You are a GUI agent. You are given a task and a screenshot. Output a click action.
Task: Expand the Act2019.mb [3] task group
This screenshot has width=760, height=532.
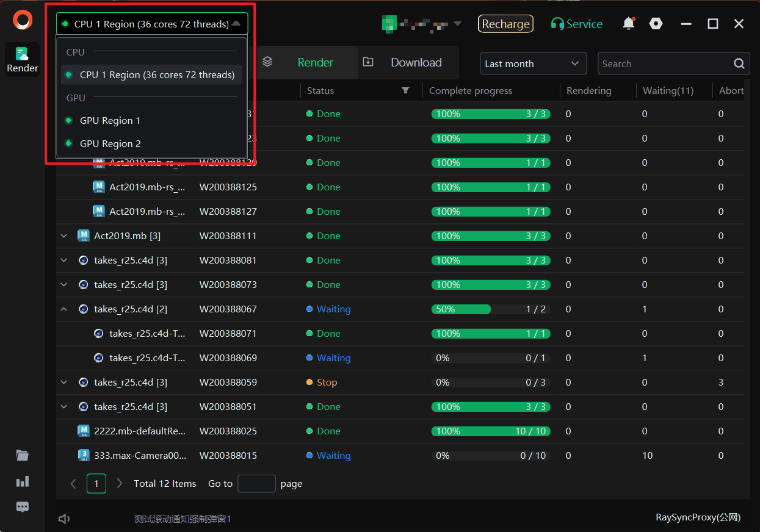64,236
